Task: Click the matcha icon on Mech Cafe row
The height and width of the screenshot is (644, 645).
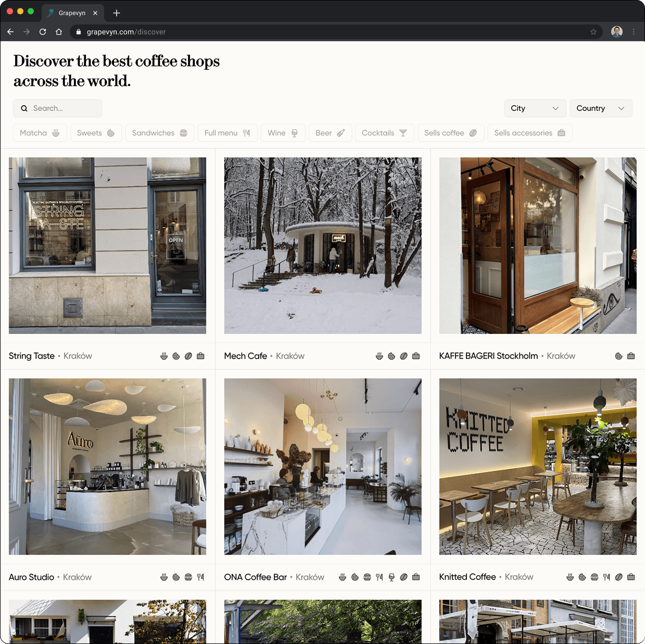Action: point(380,356)
